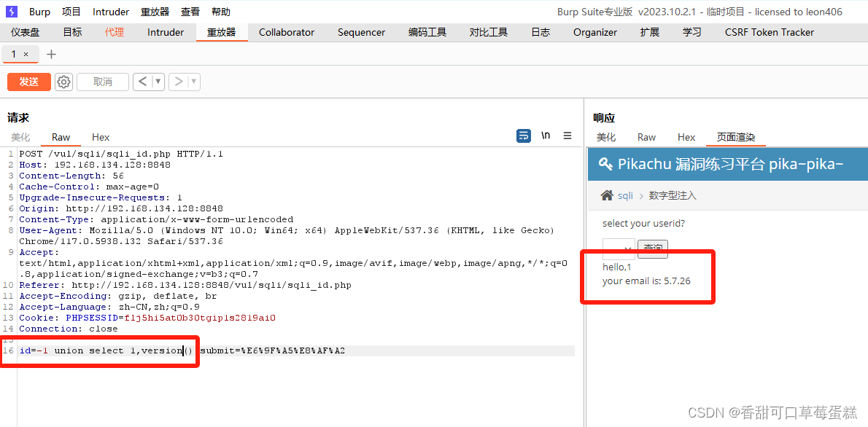Click the Referer header line

point(185,286)
